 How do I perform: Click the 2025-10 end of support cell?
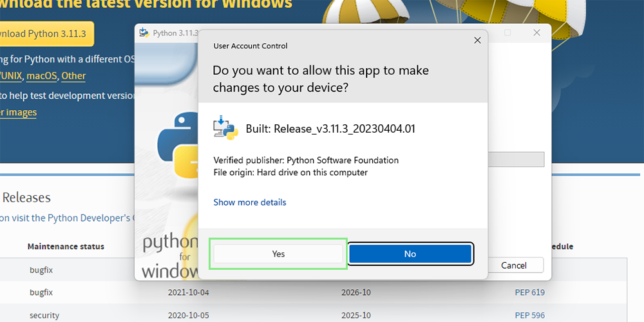(355, 316)
